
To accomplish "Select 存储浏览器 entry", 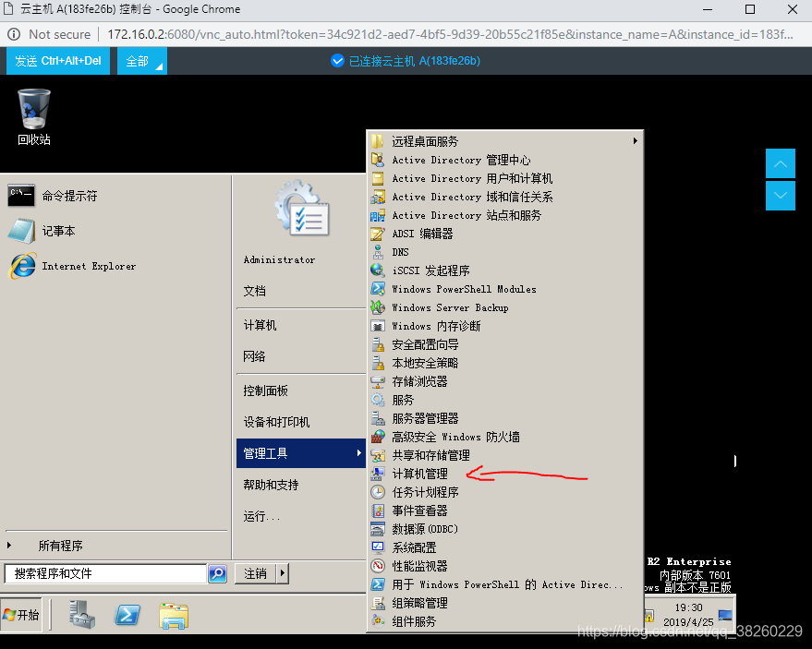I will point(505,381).
